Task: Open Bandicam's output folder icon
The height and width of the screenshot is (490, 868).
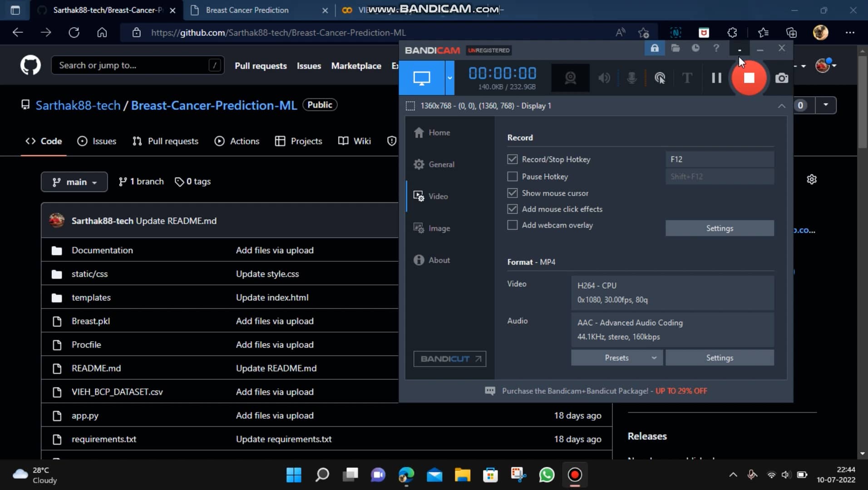Action: tap(676, 48)
